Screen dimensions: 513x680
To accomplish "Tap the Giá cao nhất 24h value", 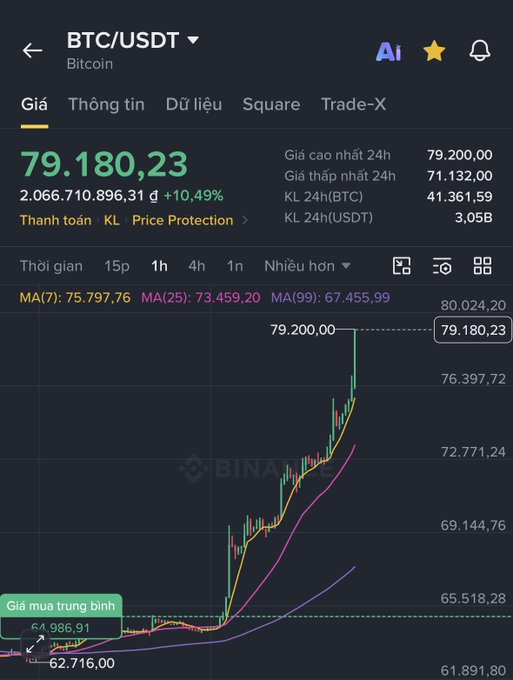I will [x=460, y=155].
